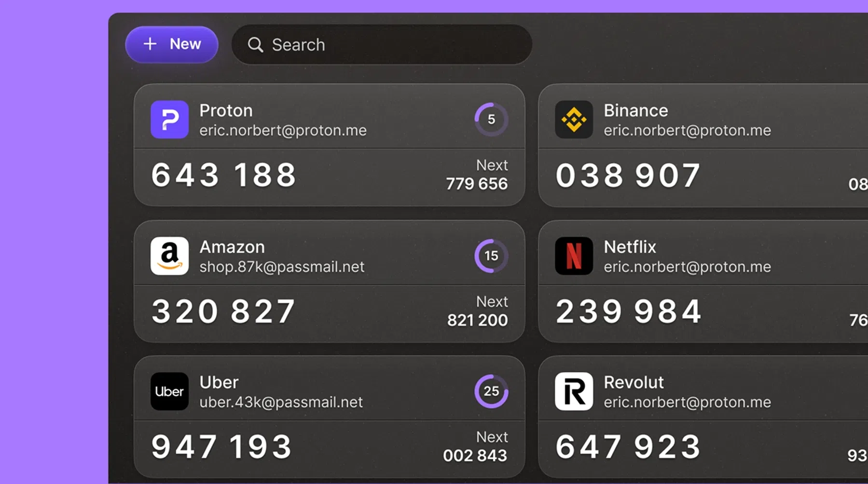Click the magnifying glass search icon
This screenshot has width=868, height=484.
[x=255, y=45]
